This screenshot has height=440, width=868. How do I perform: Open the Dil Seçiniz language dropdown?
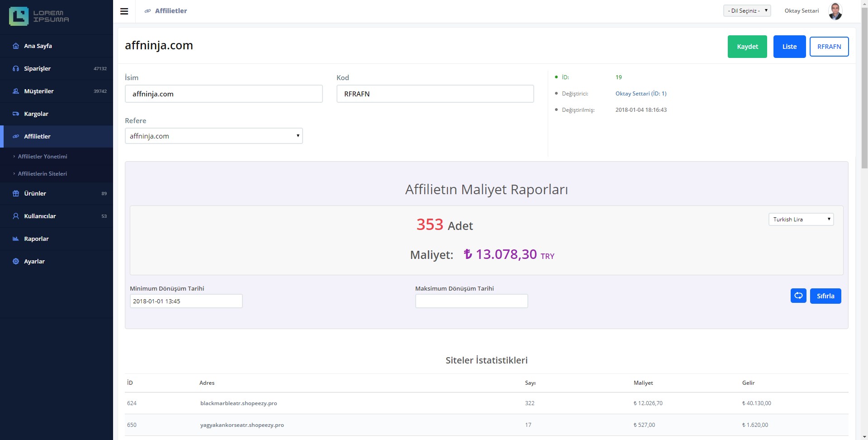[x=747, y=11]
